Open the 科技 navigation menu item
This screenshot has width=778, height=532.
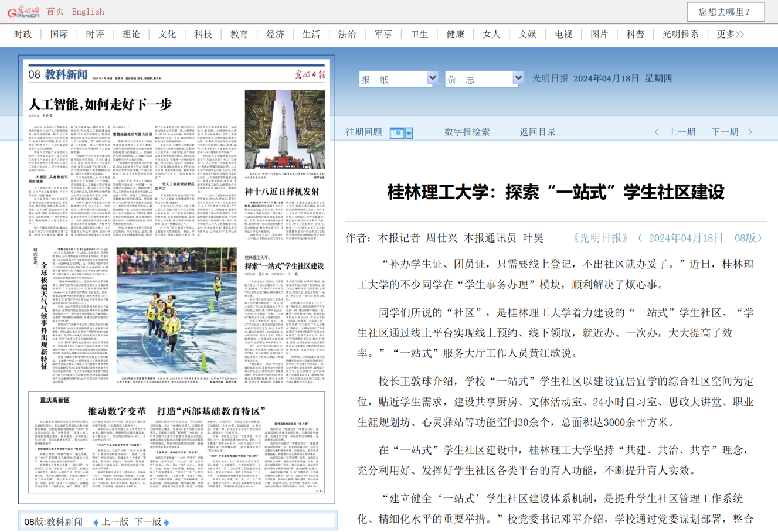[203, 35]
